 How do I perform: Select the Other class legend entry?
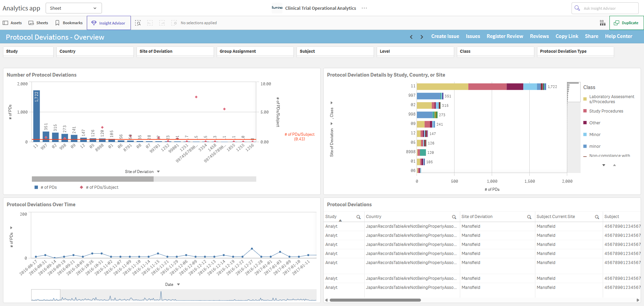(592, 123)
